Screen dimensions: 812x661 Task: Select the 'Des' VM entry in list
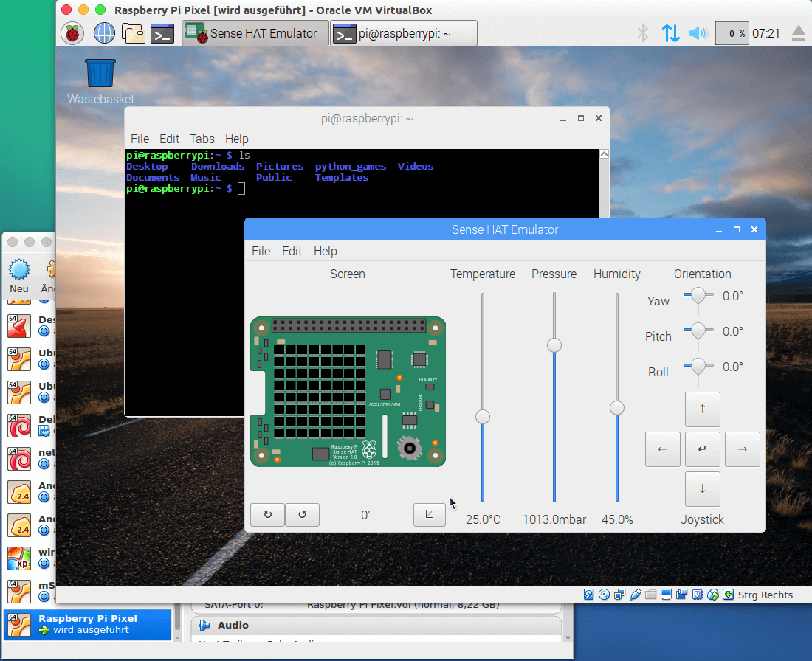pos(30,326)
